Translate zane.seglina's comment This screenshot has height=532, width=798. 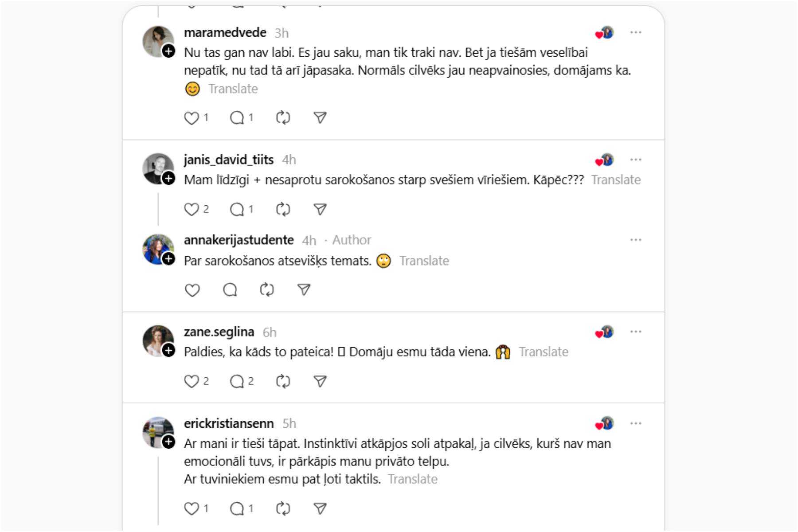tap(544, 352)
